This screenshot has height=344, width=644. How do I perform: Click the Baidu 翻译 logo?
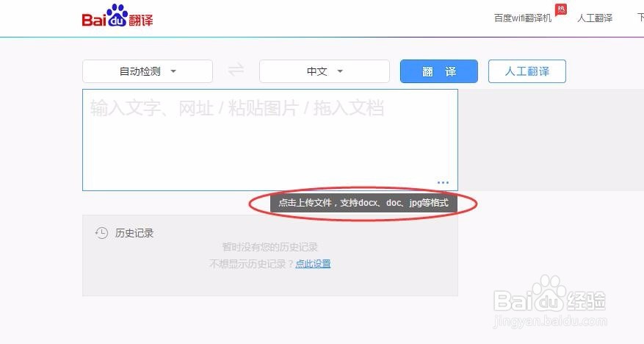pyautogui.click(x=117, y=16)
